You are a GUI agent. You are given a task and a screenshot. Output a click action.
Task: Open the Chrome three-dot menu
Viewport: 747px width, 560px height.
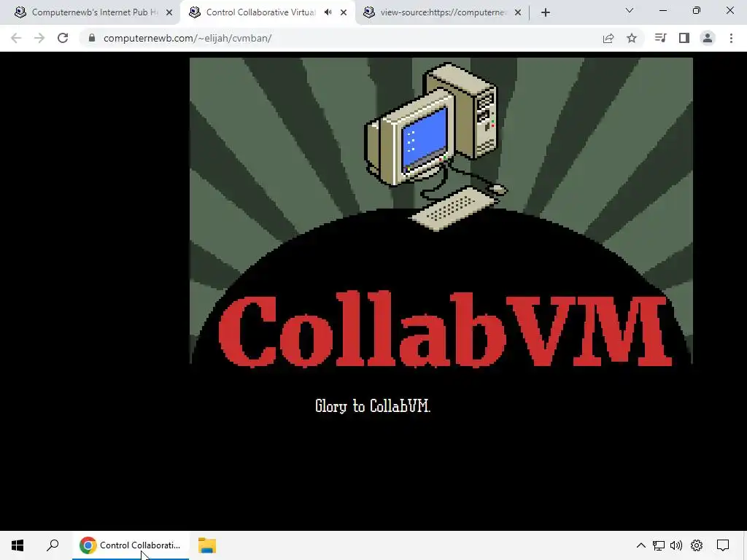[x=731, y=38]
